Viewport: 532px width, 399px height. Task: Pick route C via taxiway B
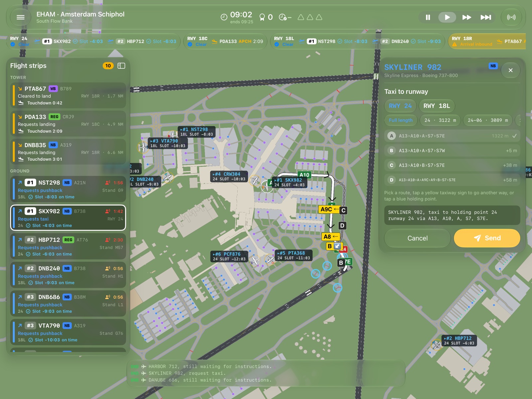tap(452, 165)
